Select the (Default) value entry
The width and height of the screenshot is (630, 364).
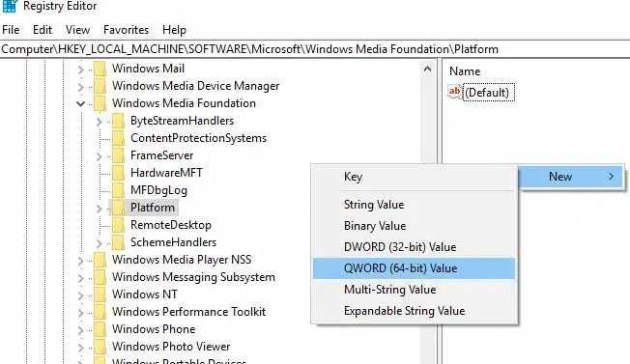[488, 93]
